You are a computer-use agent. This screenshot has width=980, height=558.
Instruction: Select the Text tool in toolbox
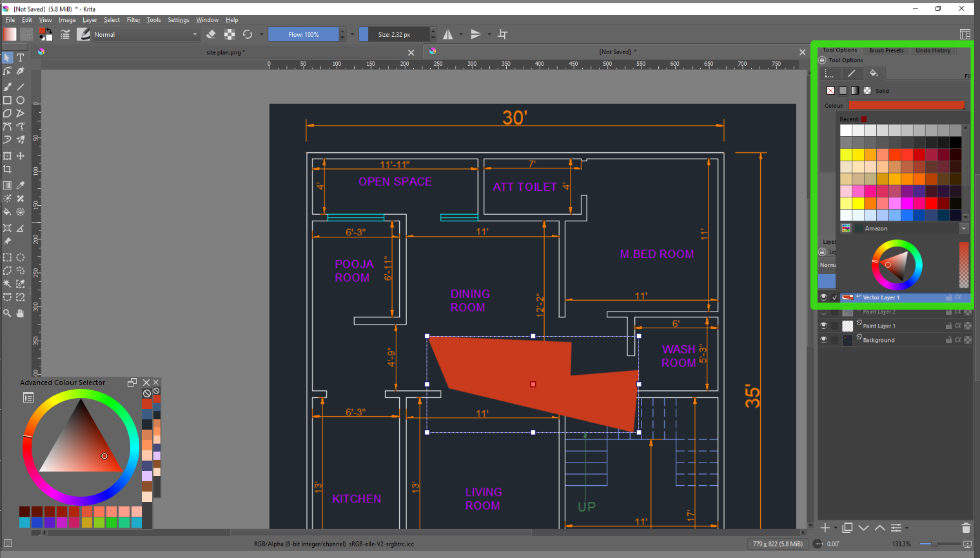[21, 57]
